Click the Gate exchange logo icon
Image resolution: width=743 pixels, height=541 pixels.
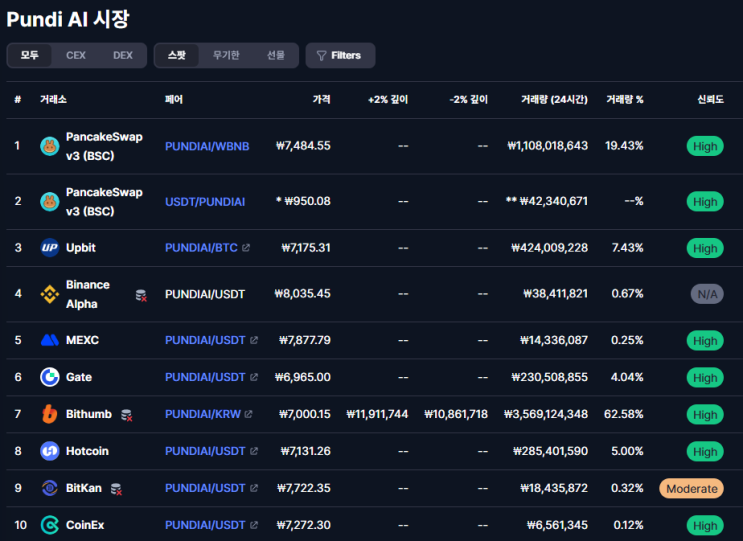(50, 377)
